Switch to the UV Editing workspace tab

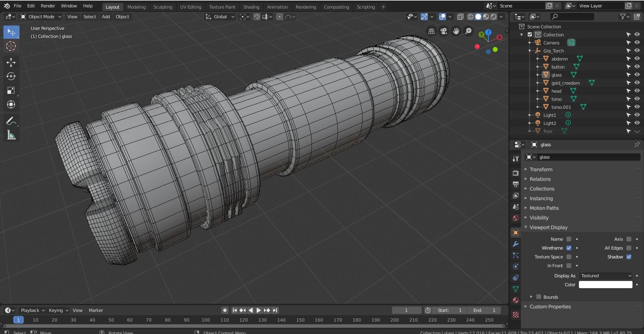tap(191, 7)
